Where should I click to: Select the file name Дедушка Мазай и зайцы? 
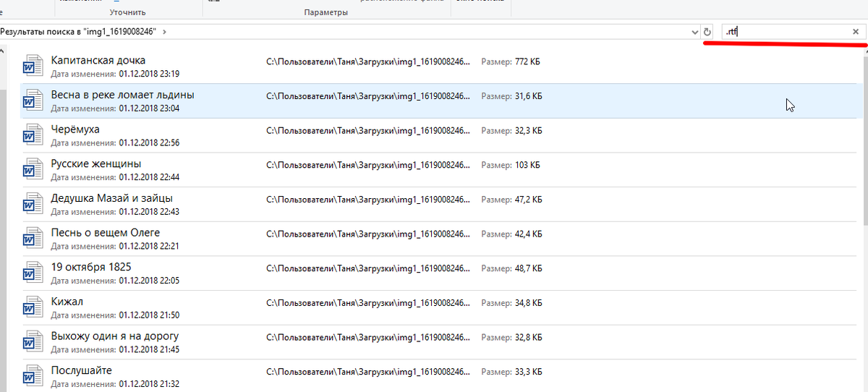click(112, 198)
